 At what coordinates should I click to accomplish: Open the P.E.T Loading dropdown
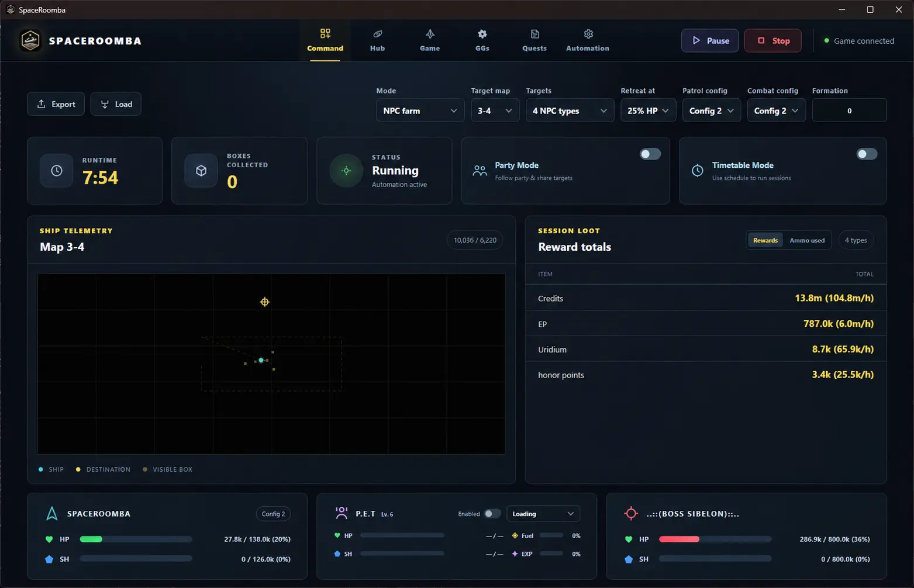tap(543, 514)
